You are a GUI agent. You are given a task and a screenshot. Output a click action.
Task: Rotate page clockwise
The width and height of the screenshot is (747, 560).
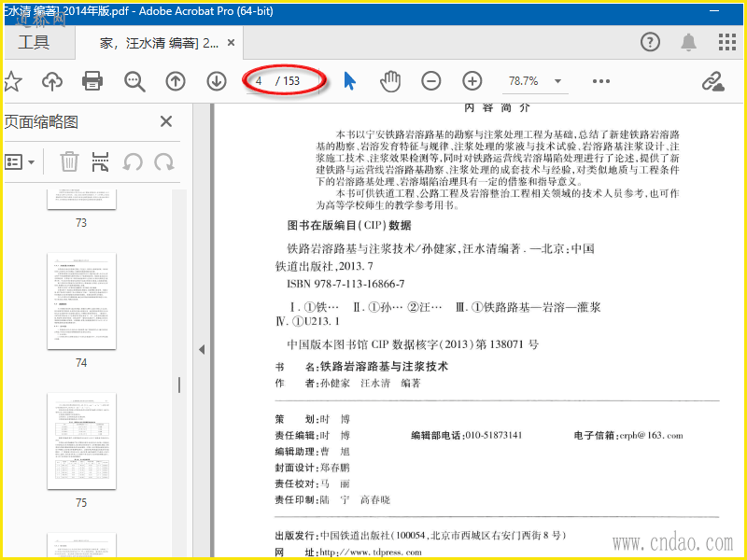point(164,161)
